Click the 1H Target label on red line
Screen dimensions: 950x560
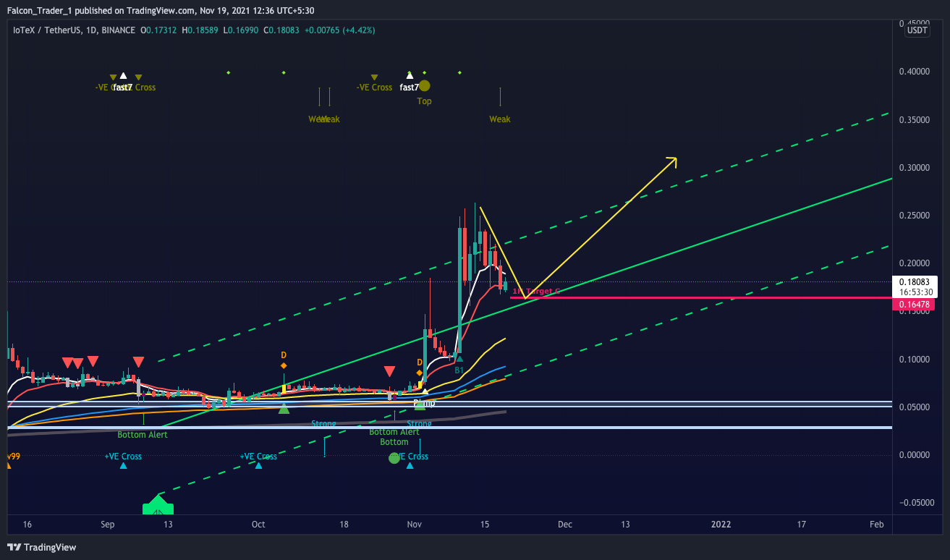(536, 292)
